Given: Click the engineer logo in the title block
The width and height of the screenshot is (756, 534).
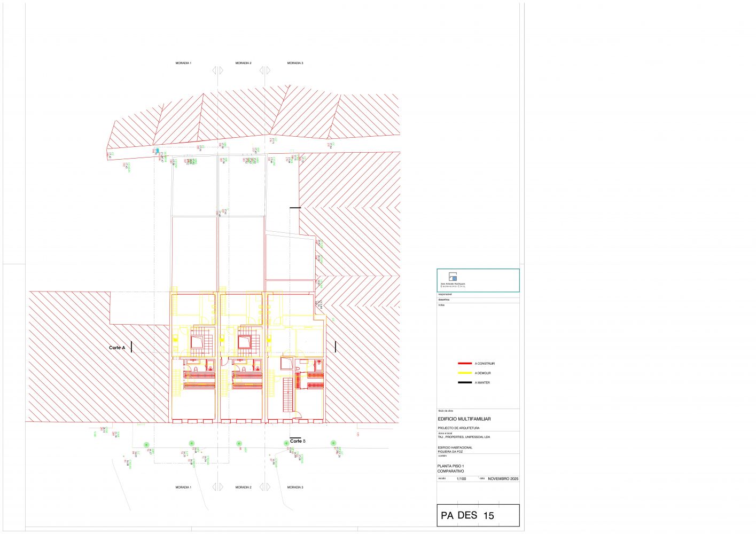Looking at the screenshot, I should pos(453,277).
